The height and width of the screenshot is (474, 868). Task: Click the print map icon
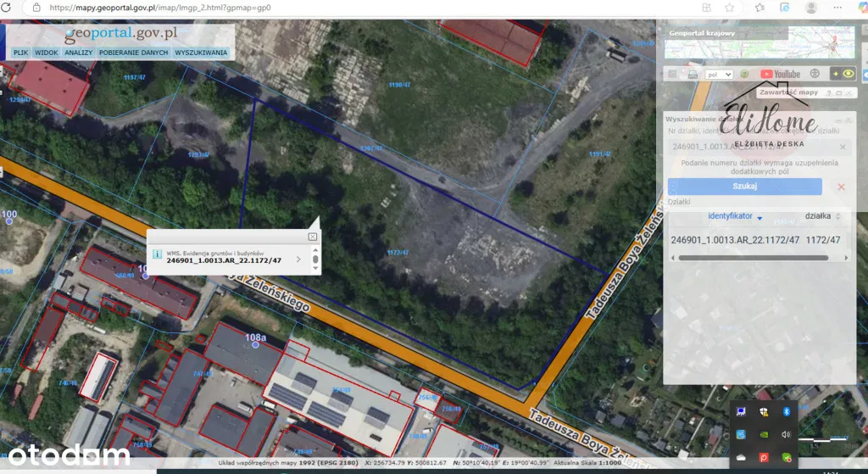click(x=693, y=74)
